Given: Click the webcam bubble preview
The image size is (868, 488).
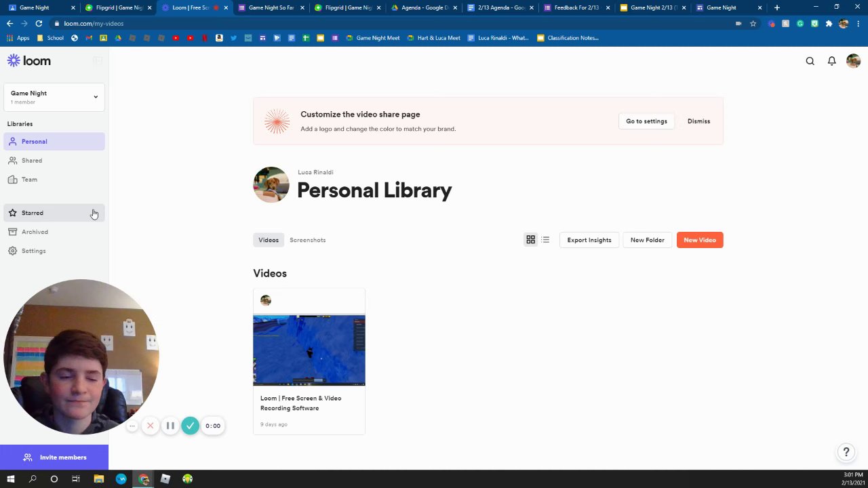Looking at the screenshot, I should 81,357.
